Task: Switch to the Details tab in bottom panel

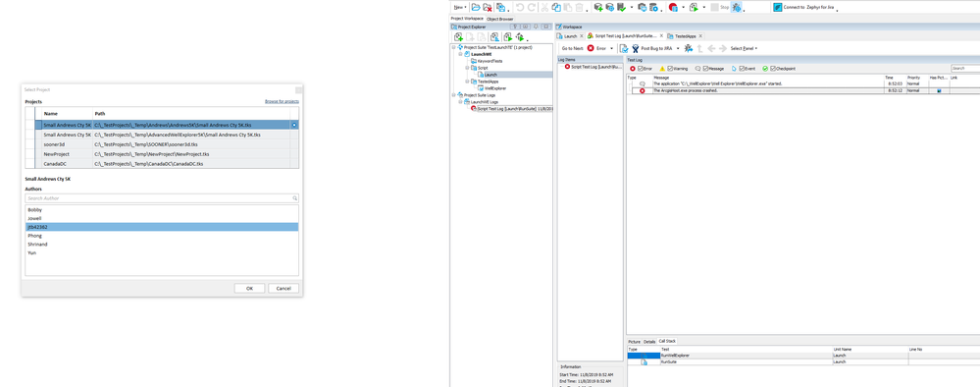Action: point(649,341)
